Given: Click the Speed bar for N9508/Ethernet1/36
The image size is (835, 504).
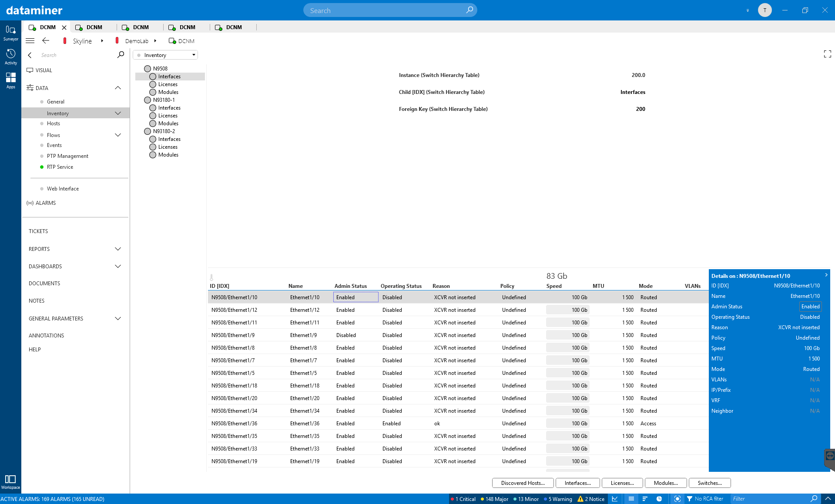Looking at the screenshot, I should [567, 424].
